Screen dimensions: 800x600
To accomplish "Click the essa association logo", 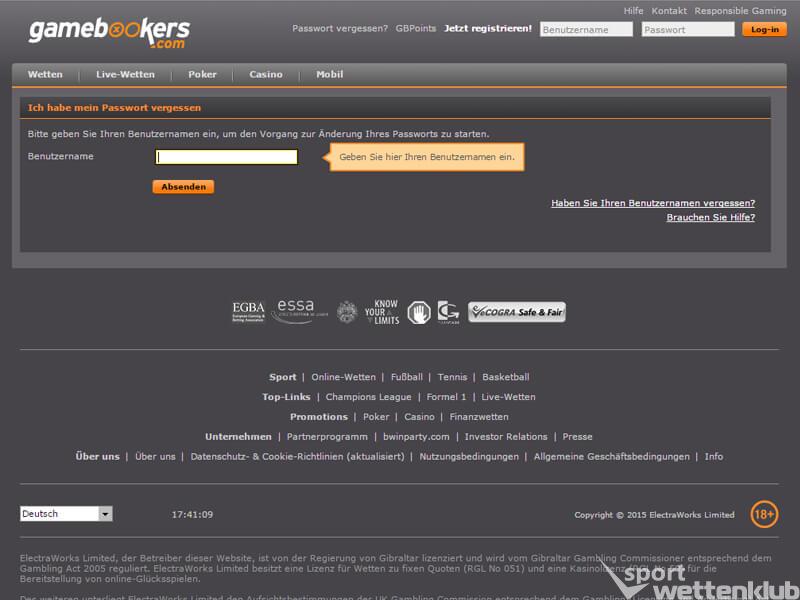I will pyautogui.click(x=299, y=311).
